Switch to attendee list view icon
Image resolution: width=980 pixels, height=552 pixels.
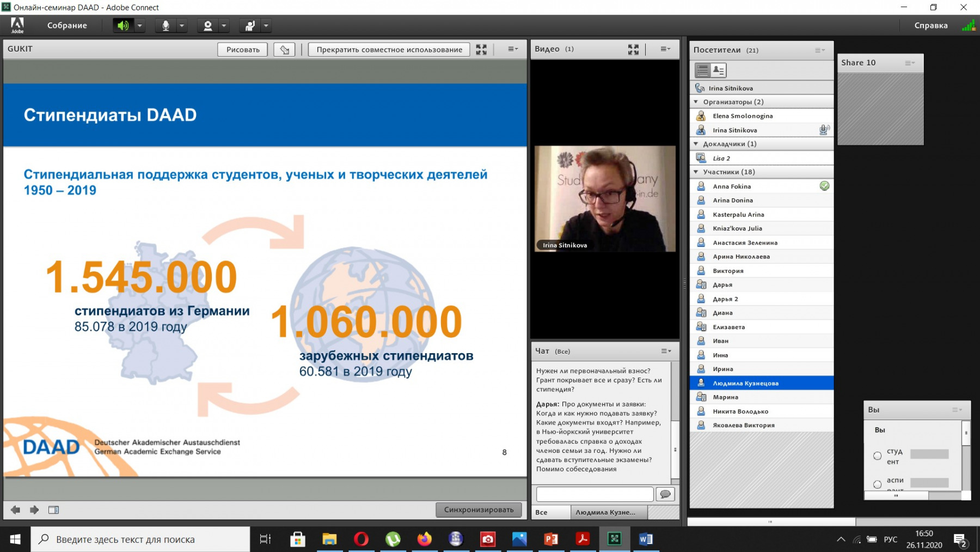(703, 70)
